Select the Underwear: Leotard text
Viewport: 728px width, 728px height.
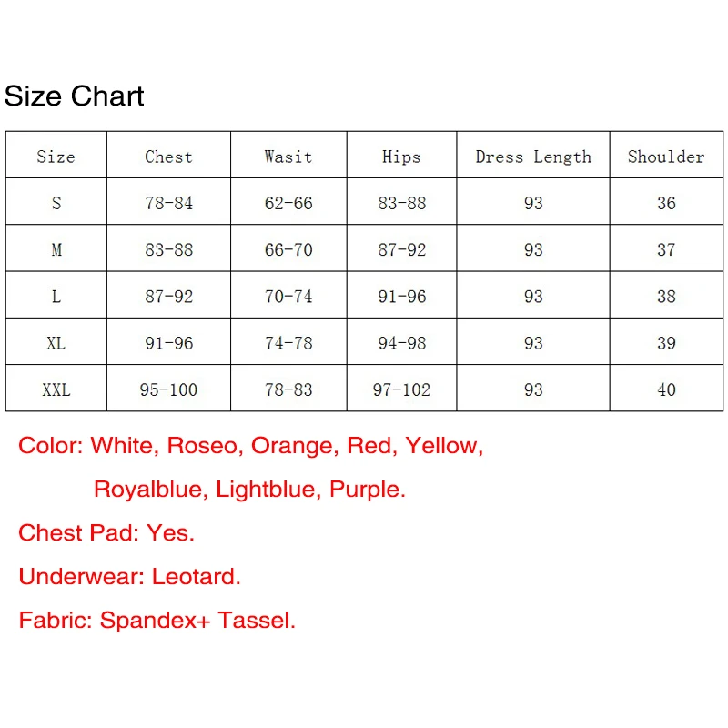129,577
